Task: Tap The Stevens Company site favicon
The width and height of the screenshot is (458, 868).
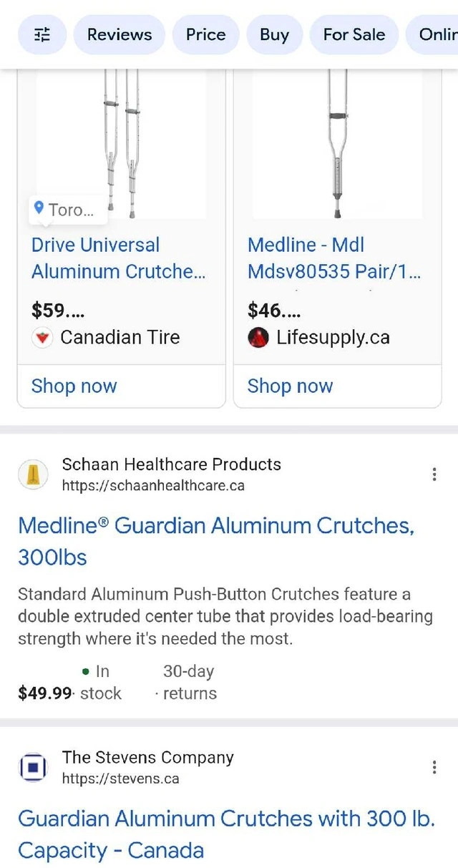Action: click(32, 768)
